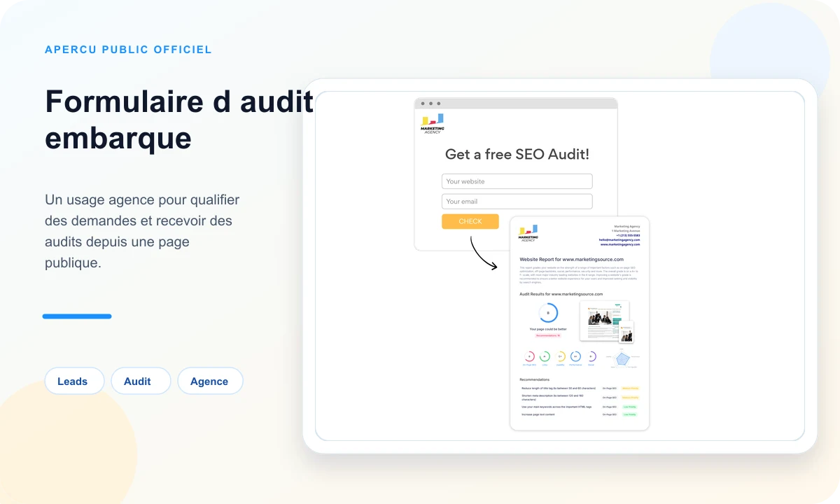Click the Marketing Agency logo on the report page
The width and height of the screenshot is (840, 504).
pyautogui.click(x=528, y=233)
